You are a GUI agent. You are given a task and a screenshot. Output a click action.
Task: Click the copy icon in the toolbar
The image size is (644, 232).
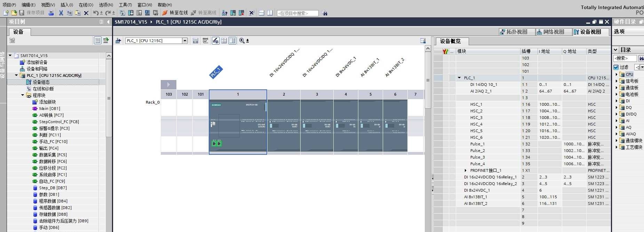pyautogui.click(x=70, y=13)
